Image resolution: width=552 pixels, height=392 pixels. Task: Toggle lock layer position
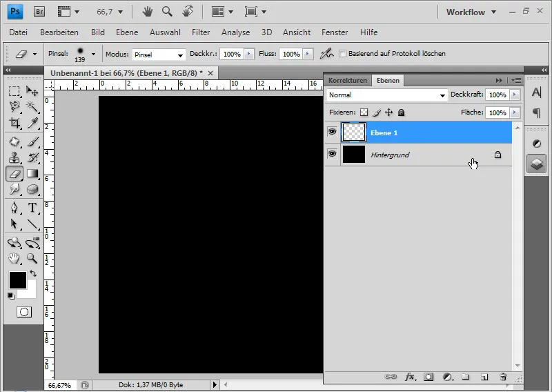click(x=388, y=112)
